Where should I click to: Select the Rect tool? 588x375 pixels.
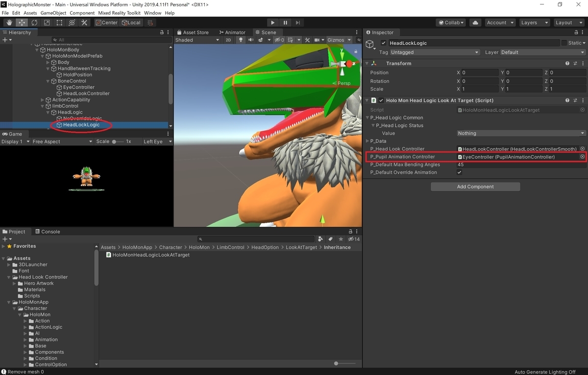tap(59, 23)
